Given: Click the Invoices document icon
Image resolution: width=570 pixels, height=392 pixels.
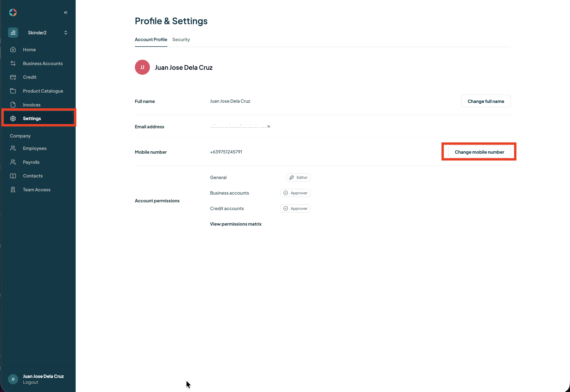Looking at the screenshot, I should click(13, 105).
